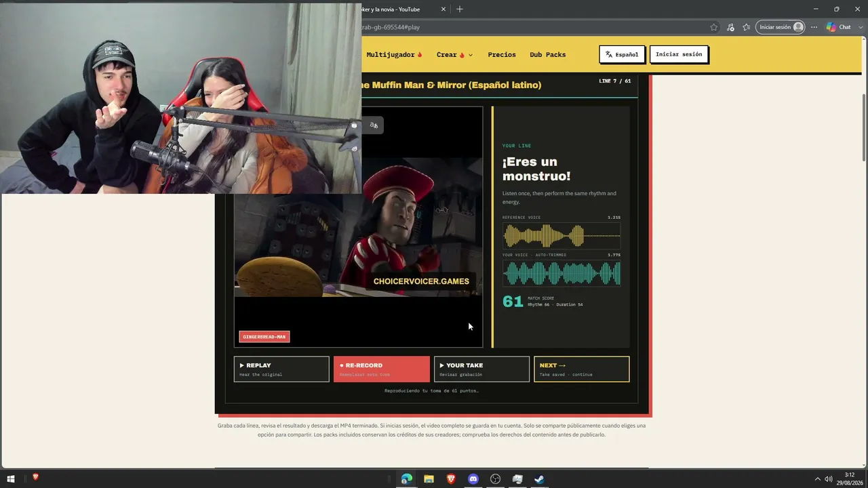Click your voice auto-trimmed waveform

(561, 274)
